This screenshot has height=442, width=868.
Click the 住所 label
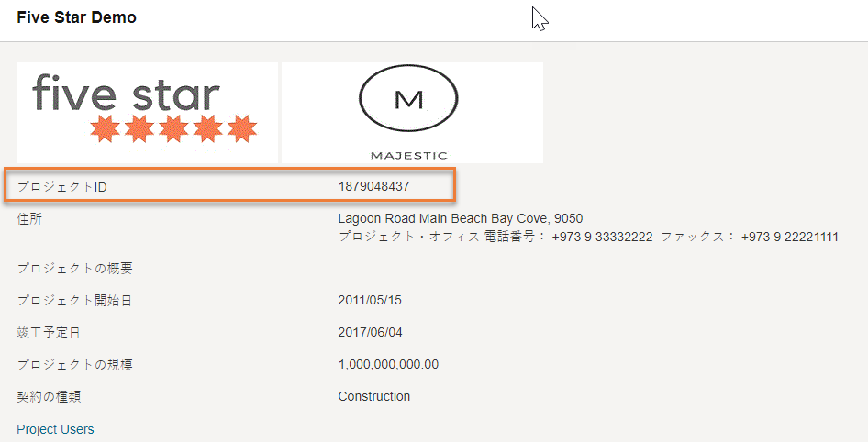[29, 219]
